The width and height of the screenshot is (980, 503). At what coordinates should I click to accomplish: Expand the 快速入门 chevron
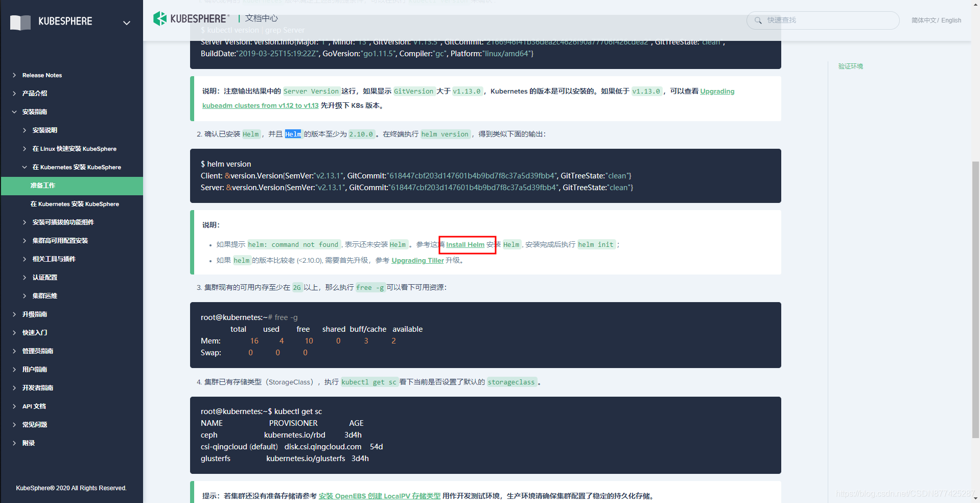14,333
